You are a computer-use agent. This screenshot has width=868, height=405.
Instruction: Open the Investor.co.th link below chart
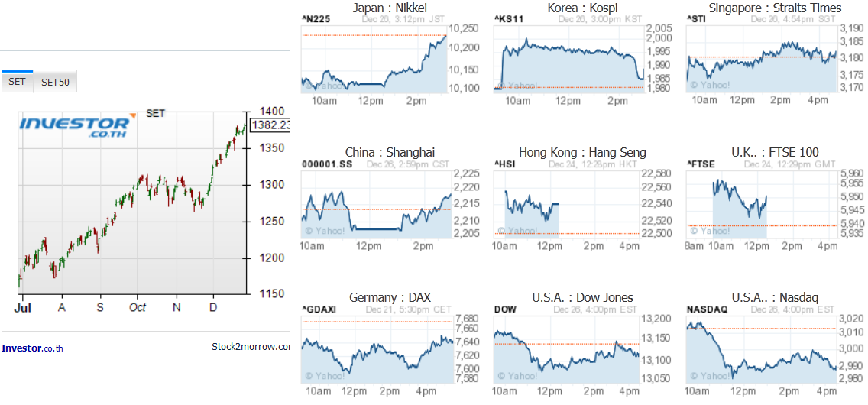point(33,348)
